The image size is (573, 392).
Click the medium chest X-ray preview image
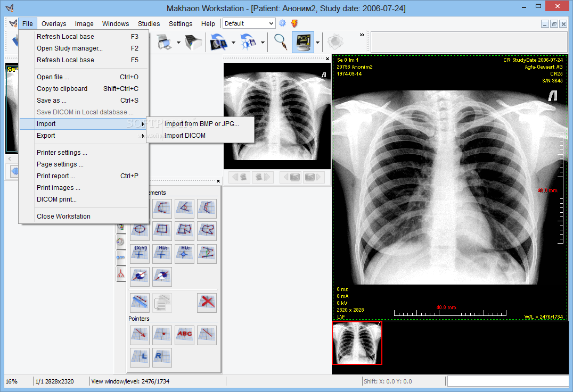(277, 116)
